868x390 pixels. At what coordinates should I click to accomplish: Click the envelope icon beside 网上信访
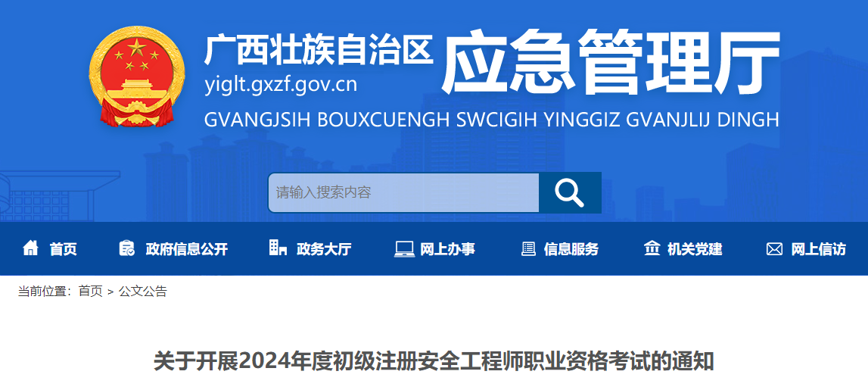click(x=774, y=249)
